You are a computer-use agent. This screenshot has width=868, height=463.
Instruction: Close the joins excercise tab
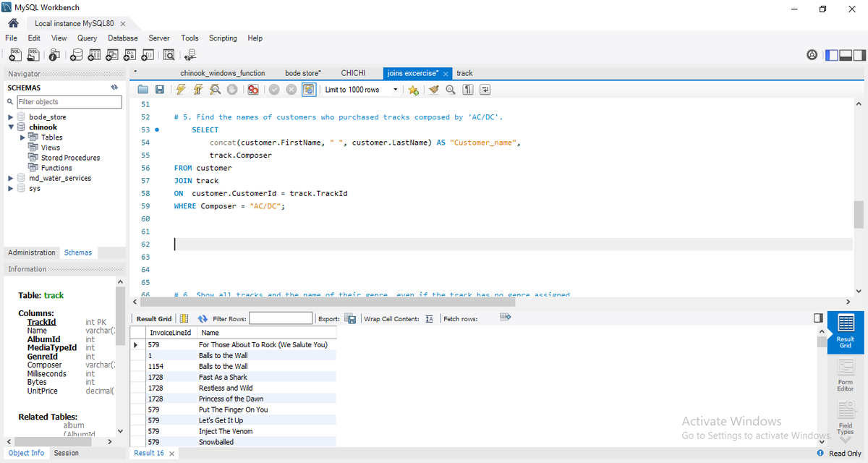[446, 74]
